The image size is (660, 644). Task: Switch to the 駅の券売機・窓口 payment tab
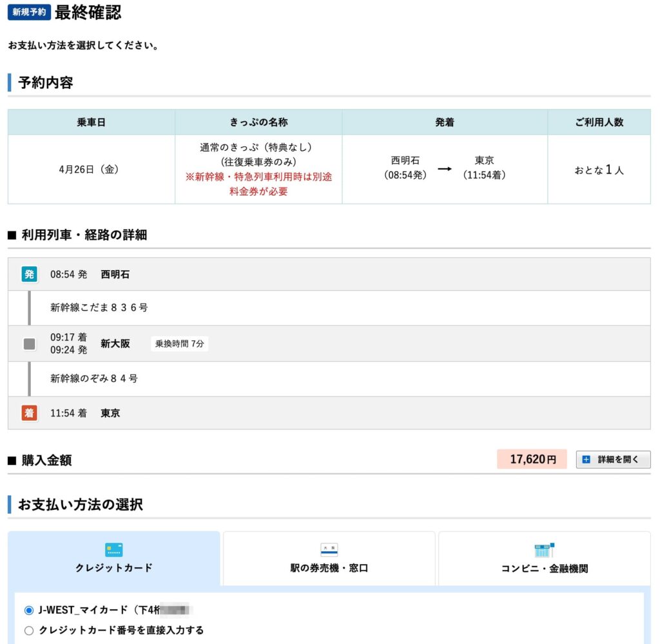point(329,558)
